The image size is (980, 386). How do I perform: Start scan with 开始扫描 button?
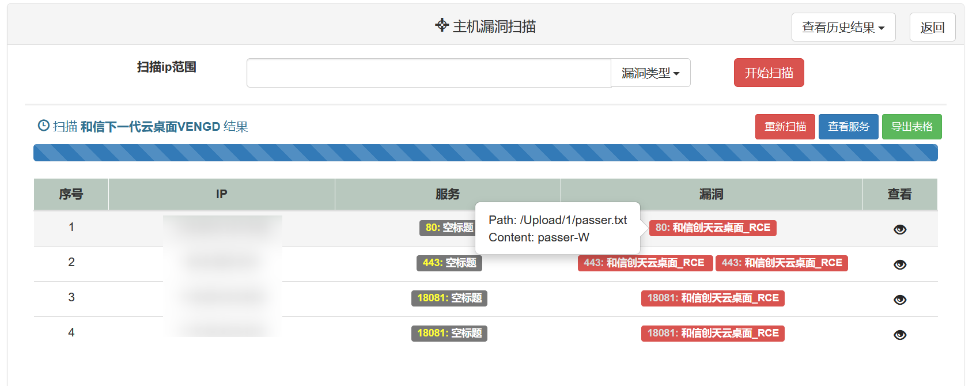pyautogui.click(x=769, y=73)
